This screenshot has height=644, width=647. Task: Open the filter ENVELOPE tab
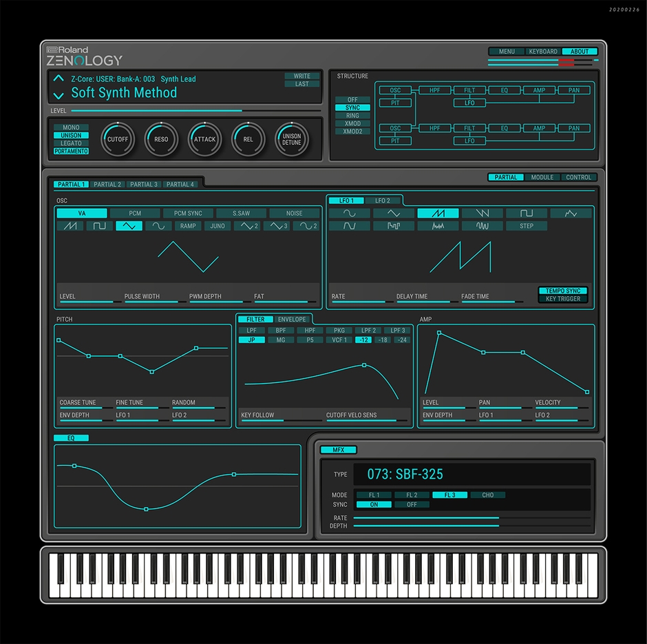click(292, 319)
